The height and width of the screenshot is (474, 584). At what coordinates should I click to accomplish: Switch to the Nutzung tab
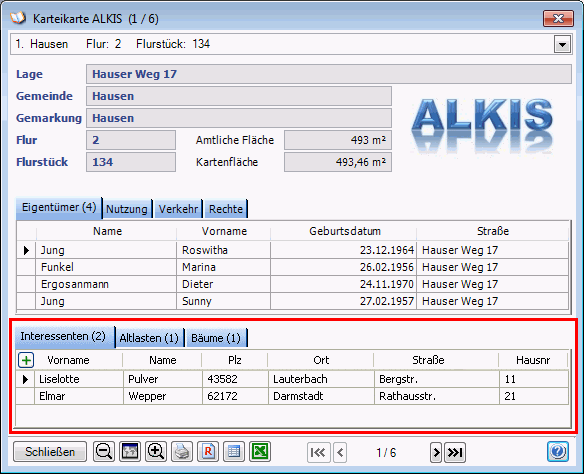coord(127,209)
